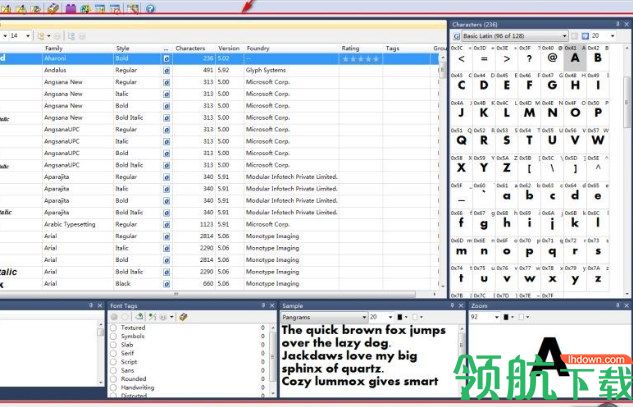Open the Sample panel font size 20 dropdown
This screenshot has height=407, width=633.
(x=390, y=317)
